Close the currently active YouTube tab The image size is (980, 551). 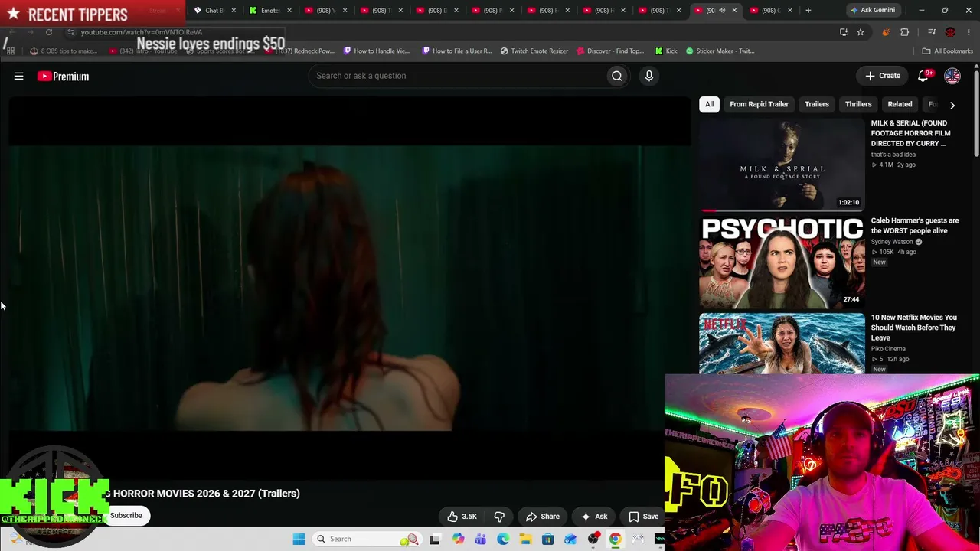pos(735,10)
